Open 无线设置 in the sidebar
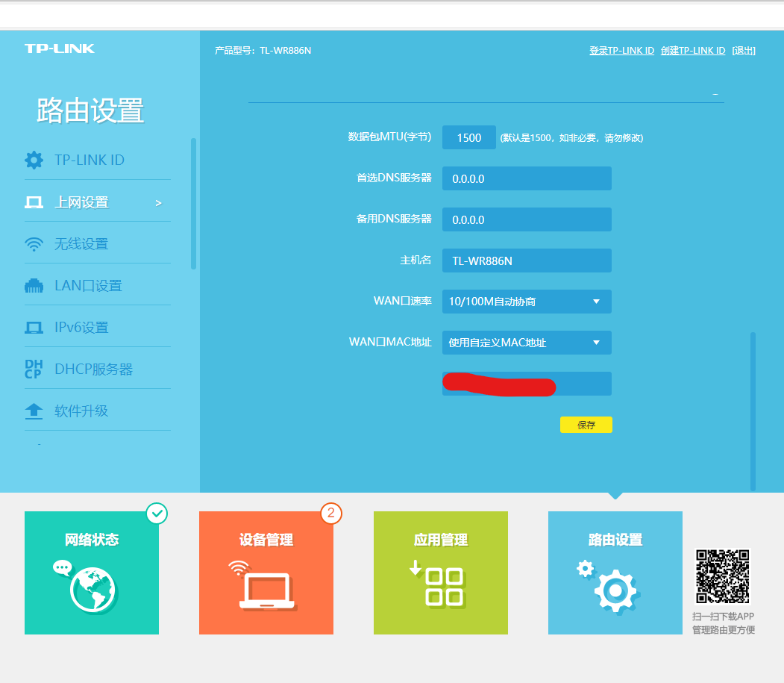 tap(98, 244)
